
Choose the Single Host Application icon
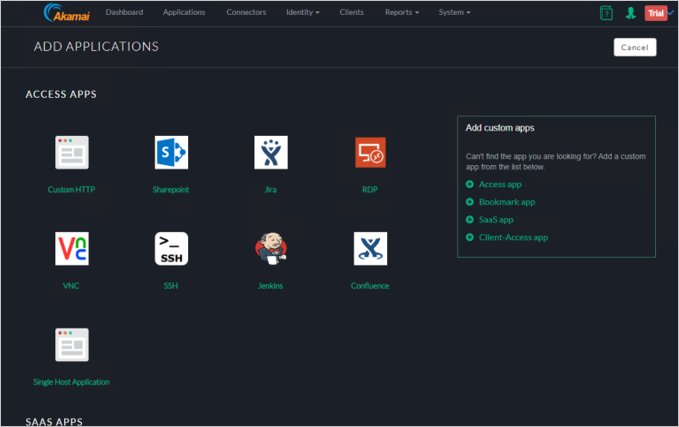pos(71,345)
